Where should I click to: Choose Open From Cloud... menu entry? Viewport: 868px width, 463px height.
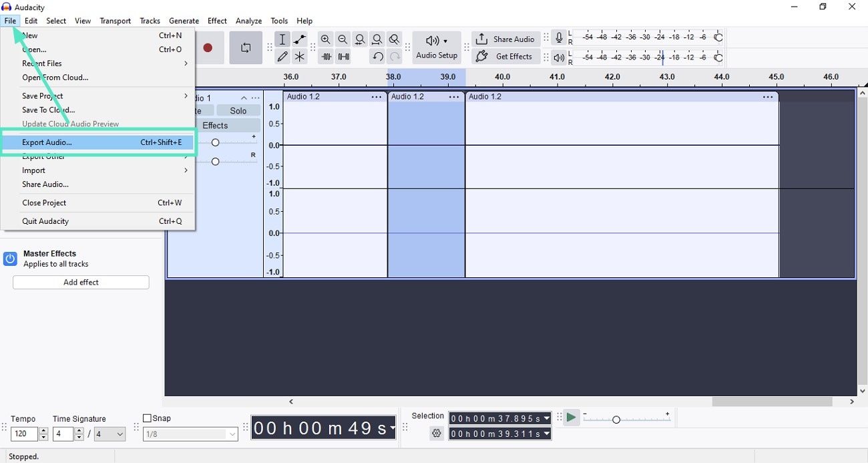(x=97, y=78)
